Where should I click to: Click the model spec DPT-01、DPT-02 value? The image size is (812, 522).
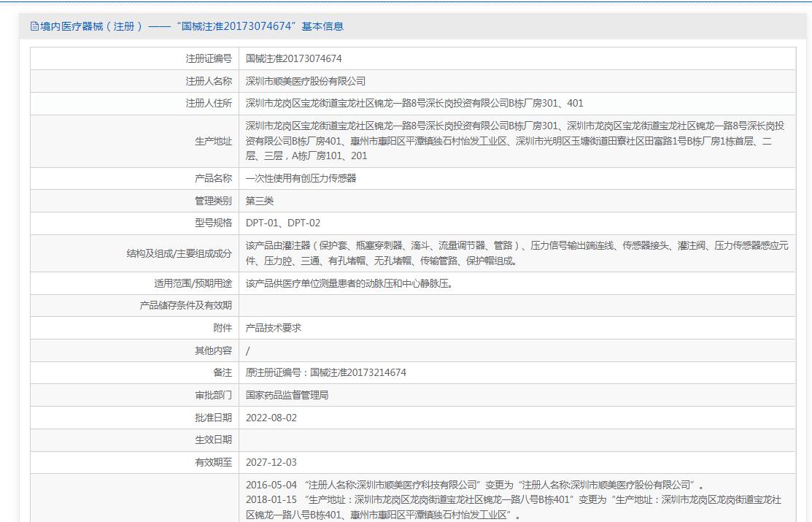click(x=282, y=223)
